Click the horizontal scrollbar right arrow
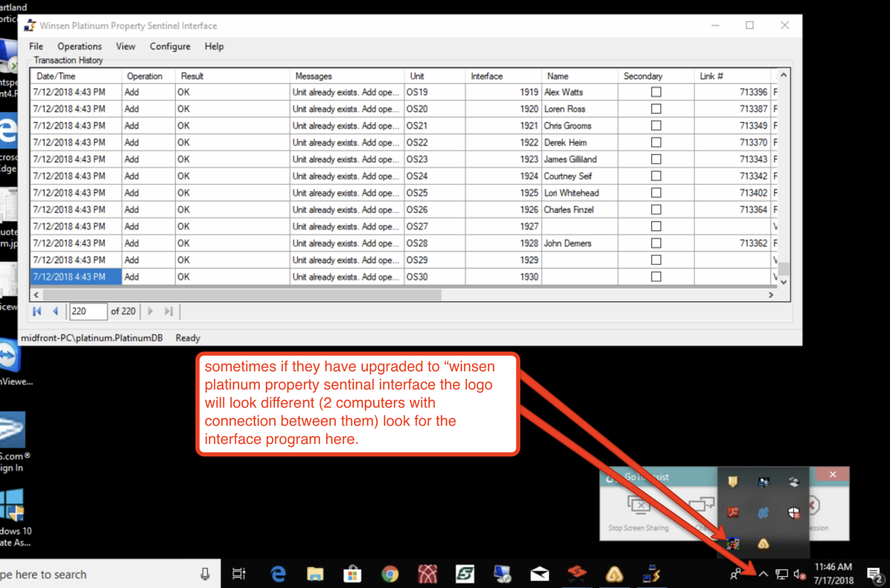This screenshot has width=890, height=588. click(x=771, y=294)
